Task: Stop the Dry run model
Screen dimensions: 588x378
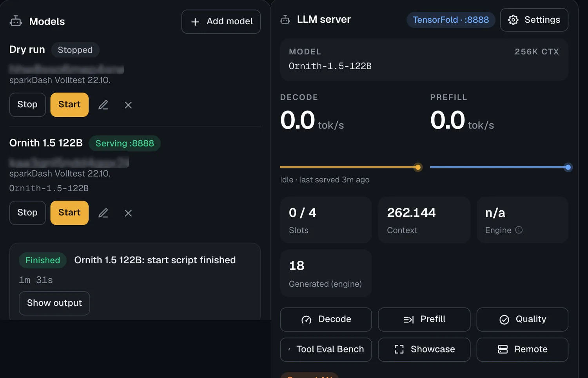Action: [27, 105]
